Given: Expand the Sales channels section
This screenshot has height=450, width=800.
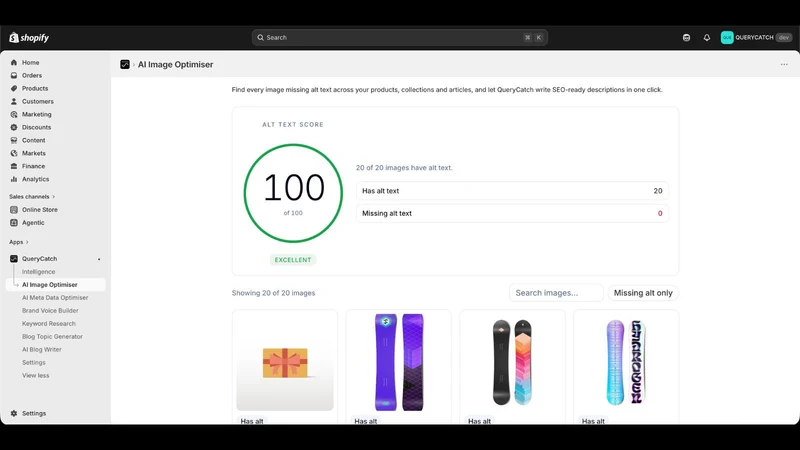Looking at the screenshot, I should coord(32,196).
